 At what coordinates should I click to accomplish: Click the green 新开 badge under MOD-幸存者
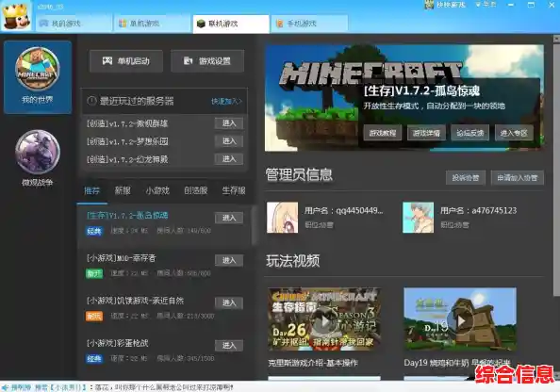point(94,274)
